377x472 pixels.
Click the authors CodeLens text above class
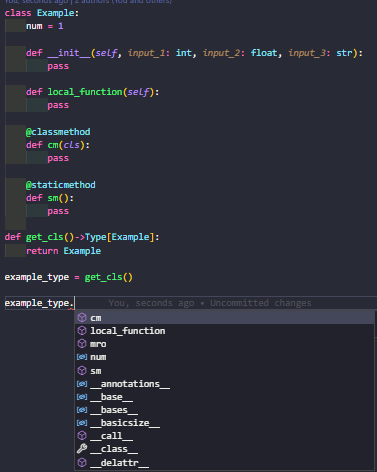point(88,2)
